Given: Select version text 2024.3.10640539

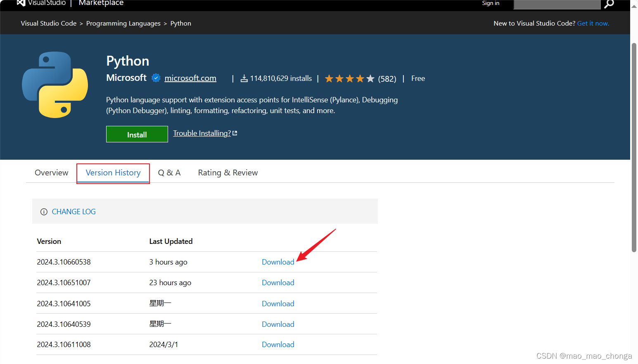Looking at the screenshot, I should tap(64, 324).
